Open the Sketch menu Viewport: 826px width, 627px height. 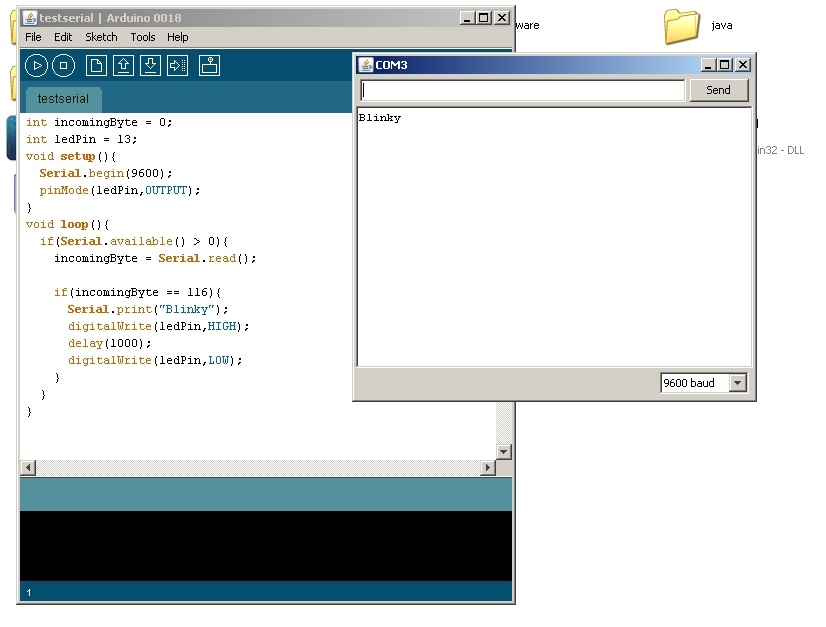click(101, 37)
